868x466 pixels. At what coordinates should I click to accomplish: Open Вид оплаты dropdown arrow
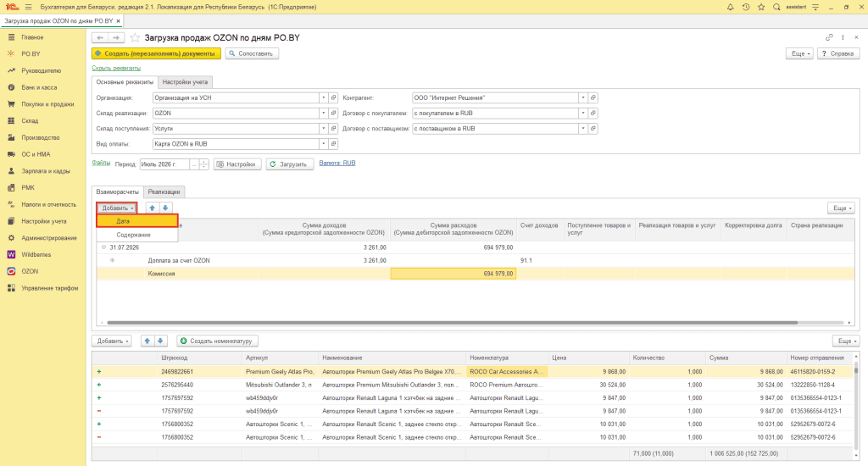click(323, 144)
